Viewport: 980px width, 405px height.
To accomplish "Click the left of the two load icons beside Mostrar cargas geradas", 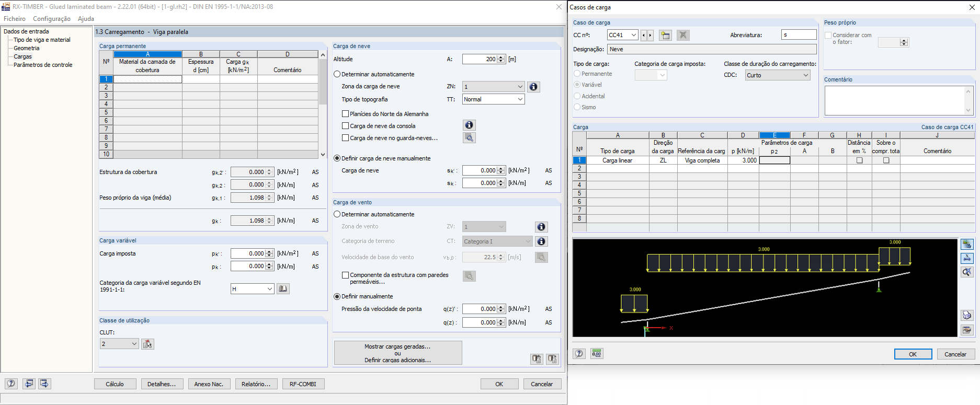I will tap(537, 359).
